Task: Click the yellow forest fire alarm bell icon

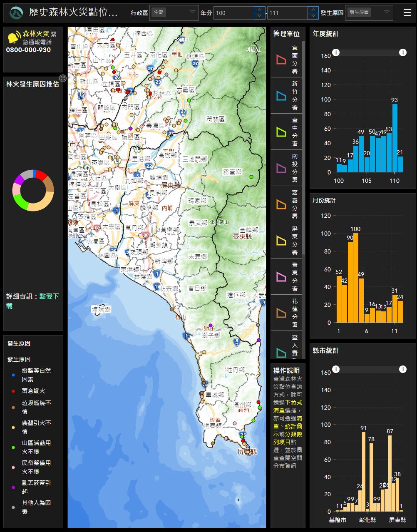Action: (14, 37)
